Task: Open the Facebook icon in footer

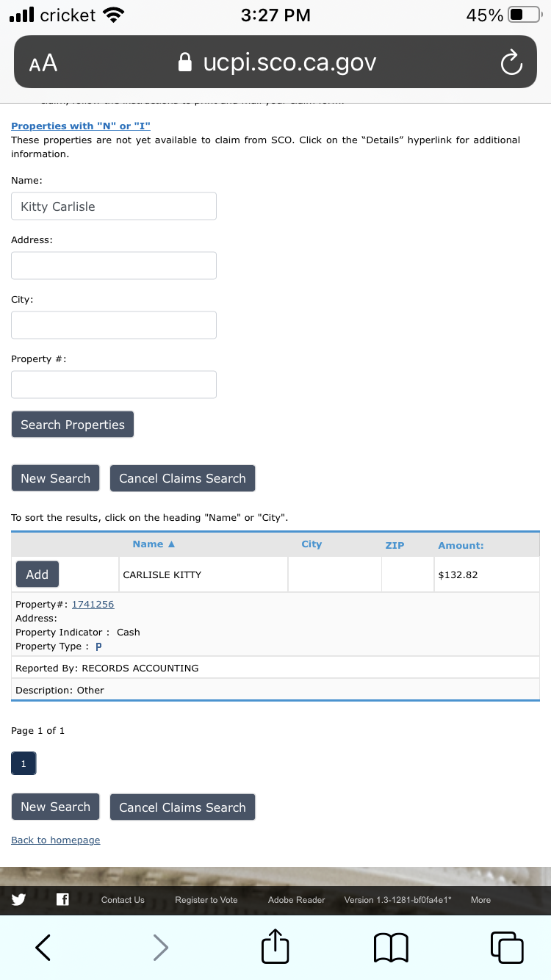Action: (62, 899)
